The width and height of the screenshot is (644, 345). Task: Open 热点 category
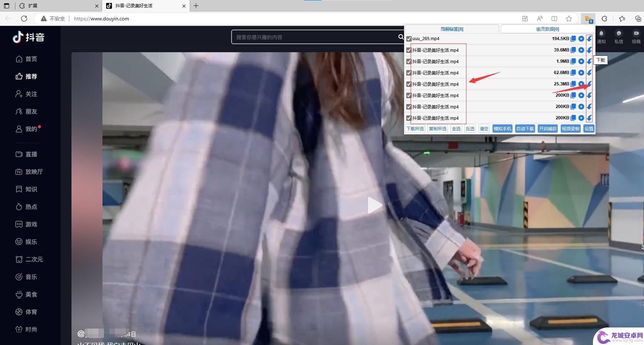point(26,207)
